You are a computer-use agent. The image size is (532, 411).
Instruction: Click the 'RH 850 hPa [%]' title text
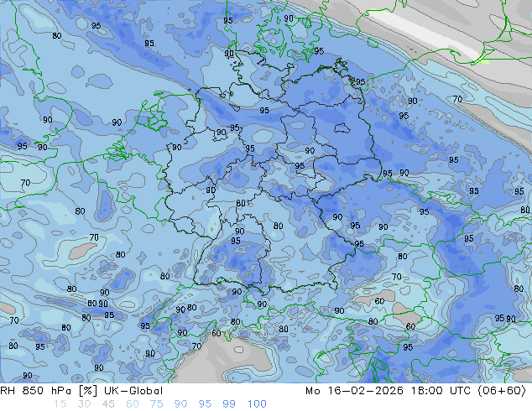click(x=50, y=391)
